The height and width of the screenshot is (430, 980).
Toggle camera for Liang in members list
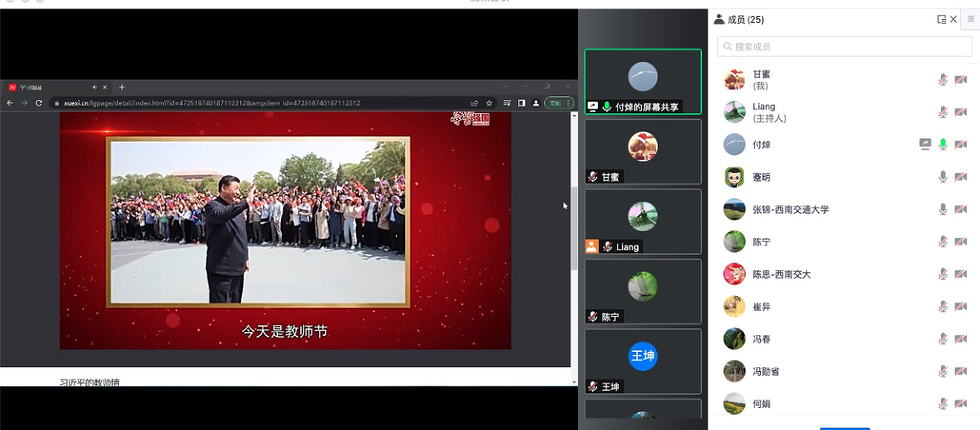pos(961,112)
